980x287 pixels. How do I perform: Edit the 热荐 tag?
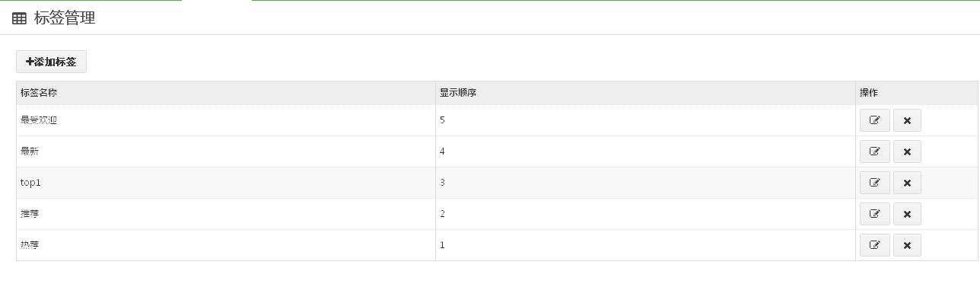coord(874,245)
